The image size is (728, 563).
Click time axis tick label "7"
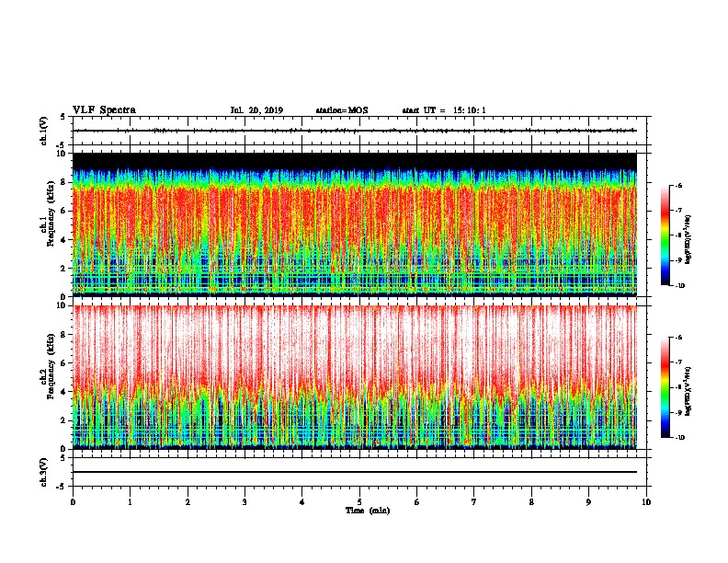click(x=474, y=502)
